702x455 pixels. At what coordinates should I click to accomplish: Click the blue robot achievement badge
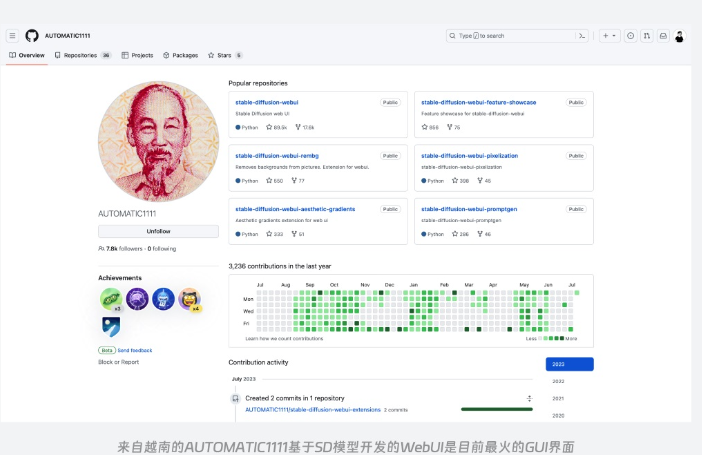click(x=163, y=299)
